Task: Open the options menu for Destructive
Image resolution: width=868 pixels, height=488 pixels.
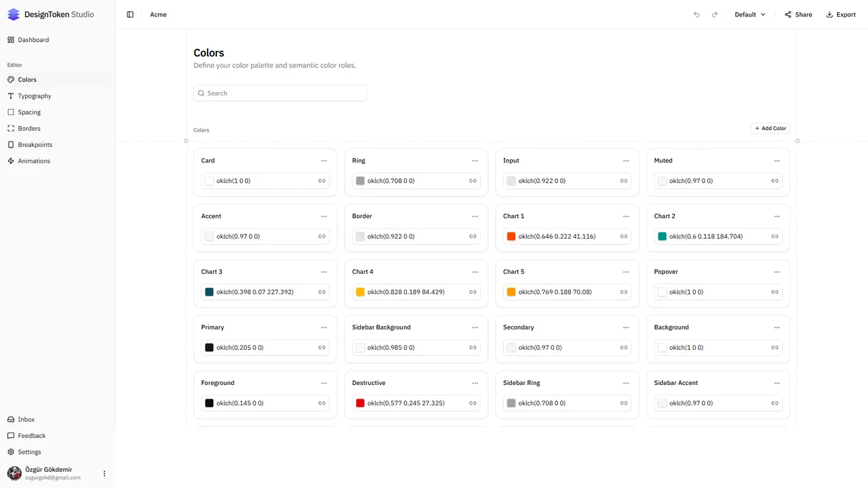Action: pos(475,383)
